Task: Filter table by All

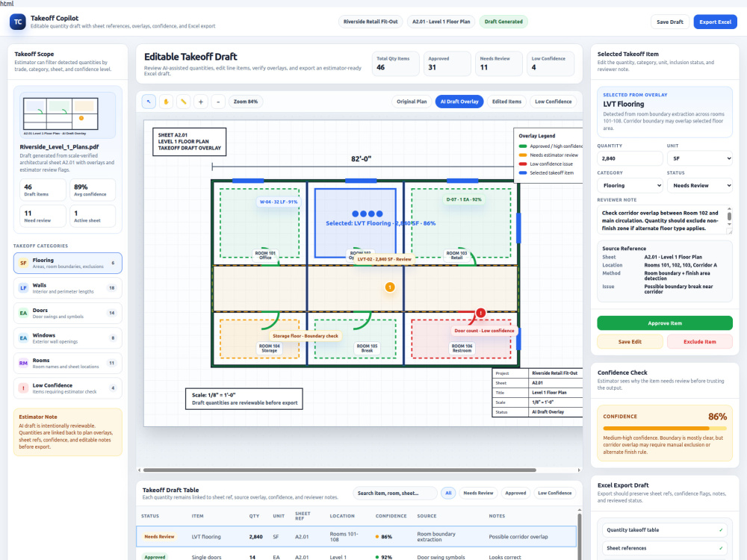Action: click(x=448, y=494)
